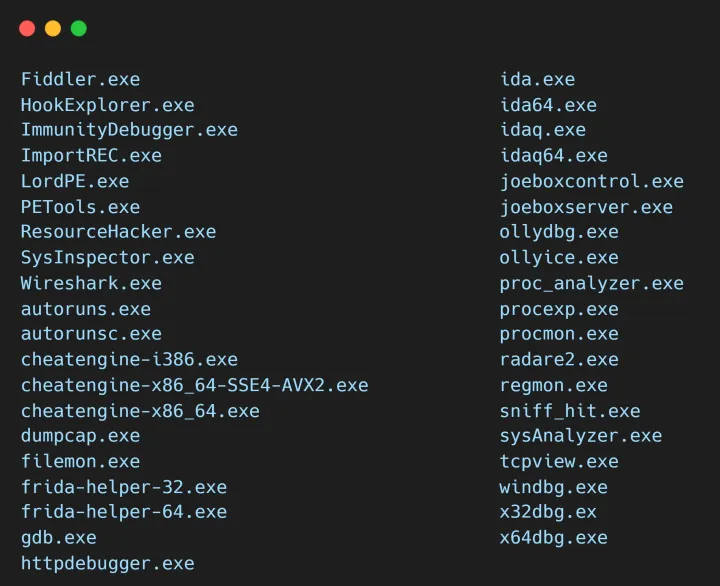This screenshot has width=720, height=586.
Task: Select the ImmunityDebugger.exe line
Action: click(x=129, y=130)
